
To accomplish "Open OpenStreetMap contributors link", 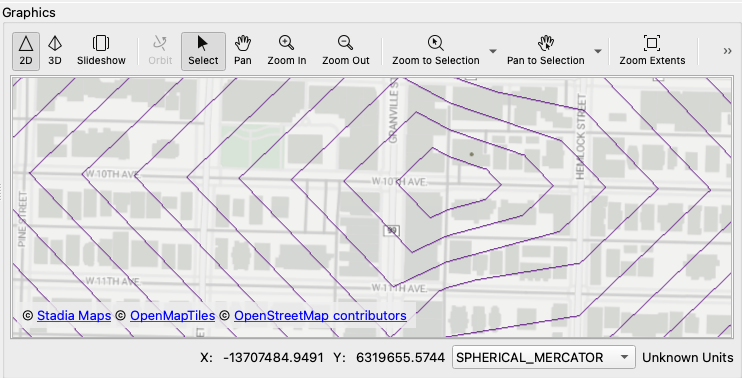I will coord(320,316).
